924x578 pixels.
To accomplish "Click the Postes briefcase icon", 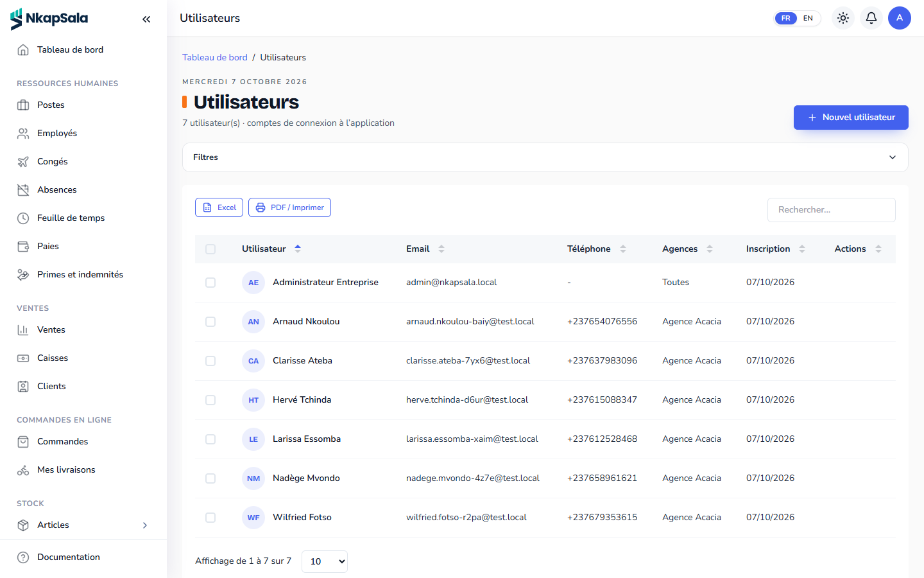I will pos(23,105).
